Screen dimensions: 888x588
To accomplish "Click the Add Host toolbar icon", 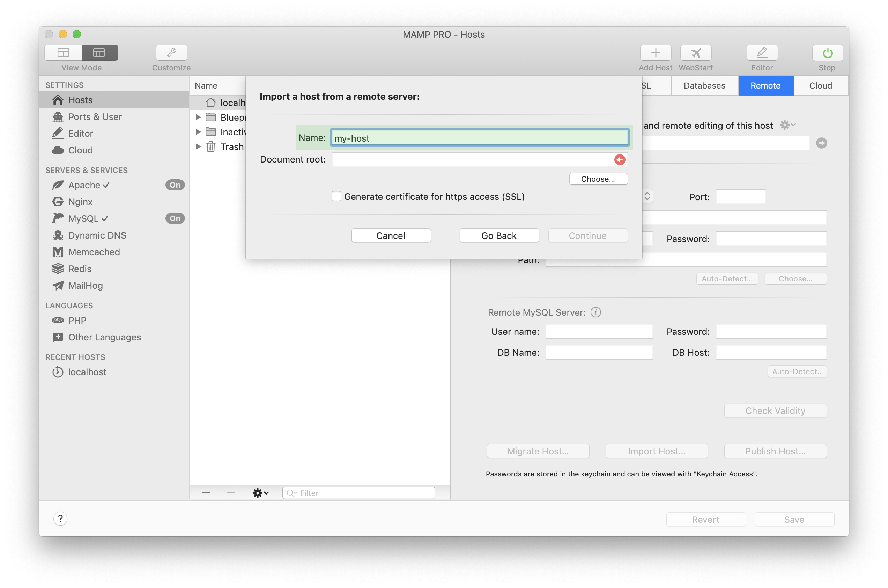I will (655, 53).
